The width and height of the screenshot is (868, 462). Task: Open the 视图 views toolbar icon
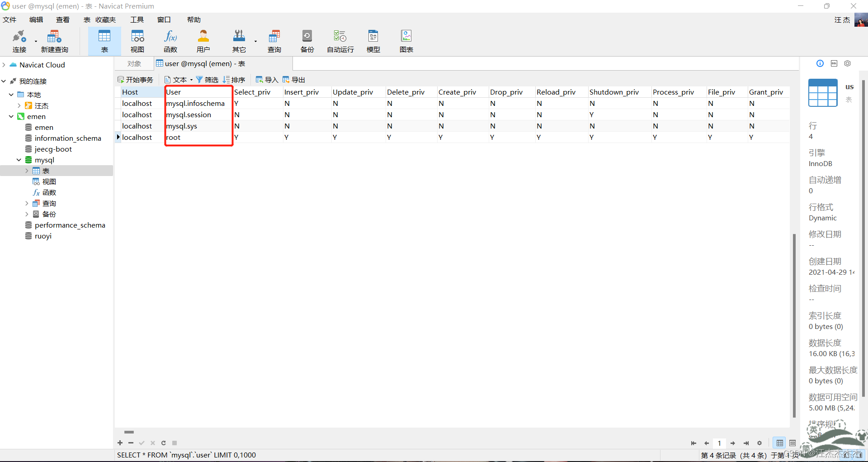click(x=137, y=41)
